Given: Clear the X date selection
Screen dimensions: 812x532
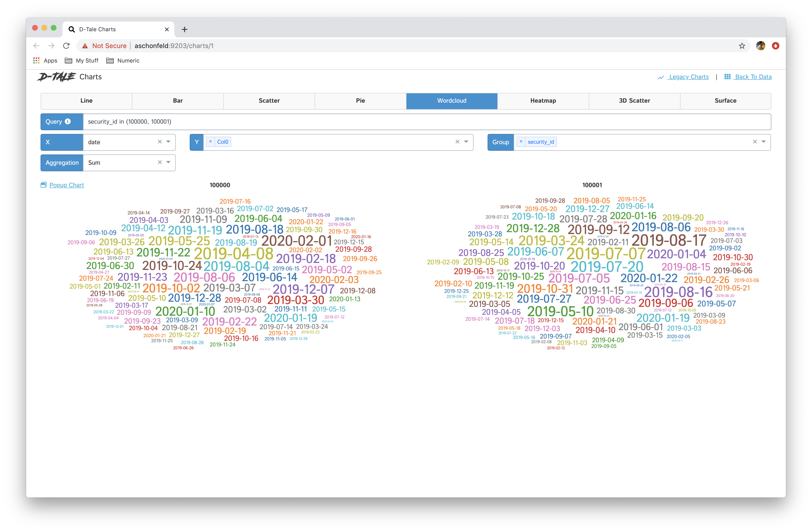Looking at the screenshot, I should coord(160,142).
